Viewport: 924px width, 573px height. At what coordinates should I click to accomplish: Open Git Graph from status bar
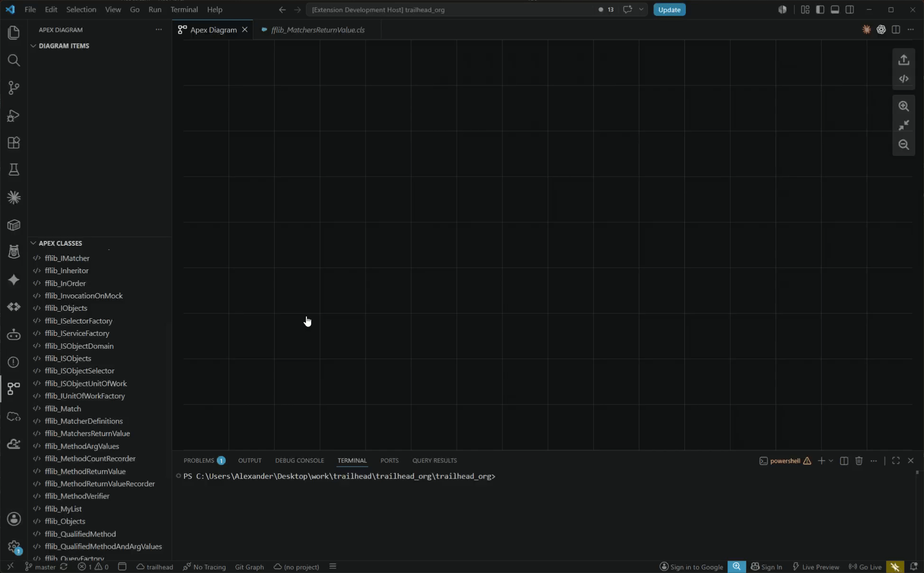click(x=249, y=567)
